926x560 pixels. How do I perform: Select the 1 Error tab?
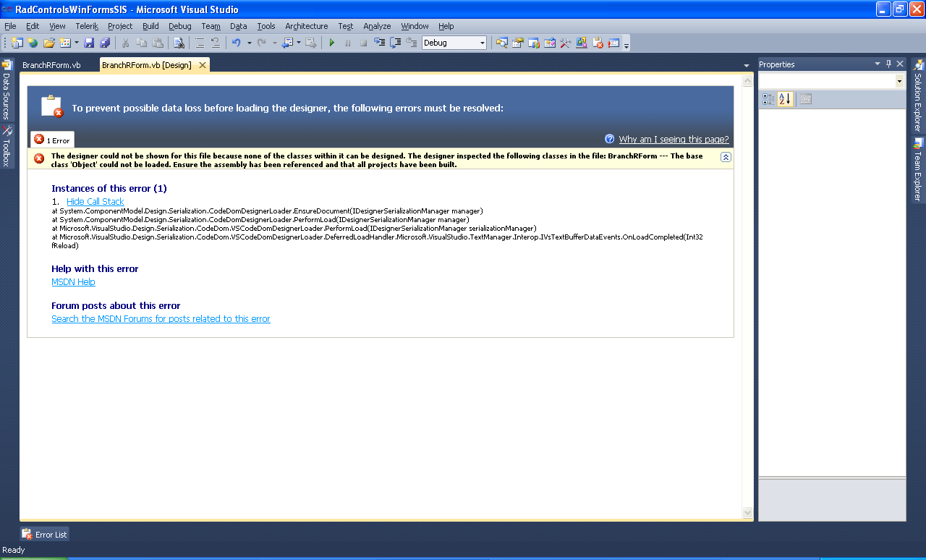pos(52,140)
